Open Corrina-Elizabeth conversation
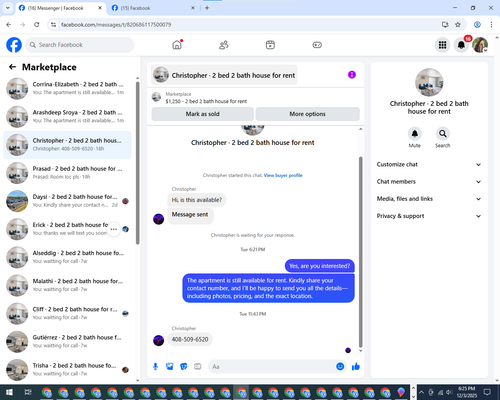This screenshot has width=500, height=400. (67, 88)
